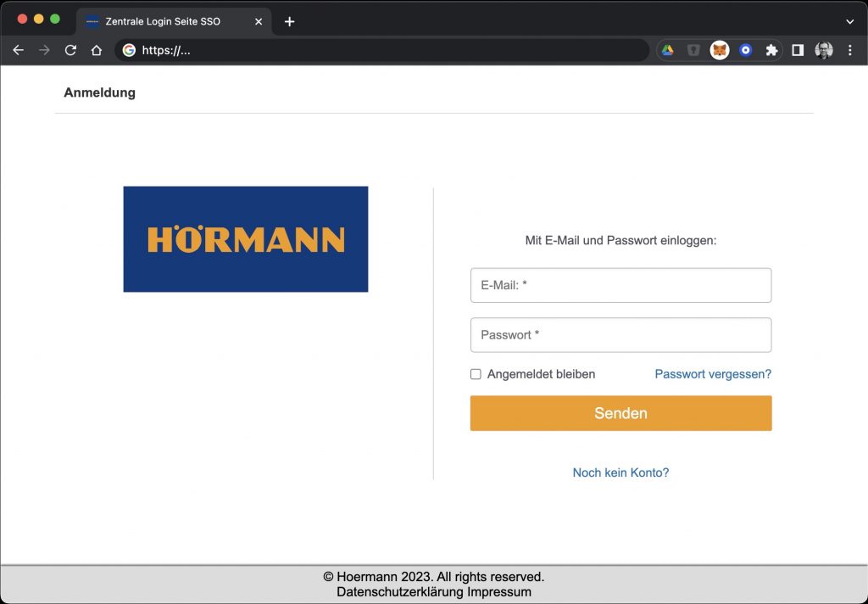Click into the Passwort field
The width and height of the screenshot is (868, 604).
[x=620, y=335]
